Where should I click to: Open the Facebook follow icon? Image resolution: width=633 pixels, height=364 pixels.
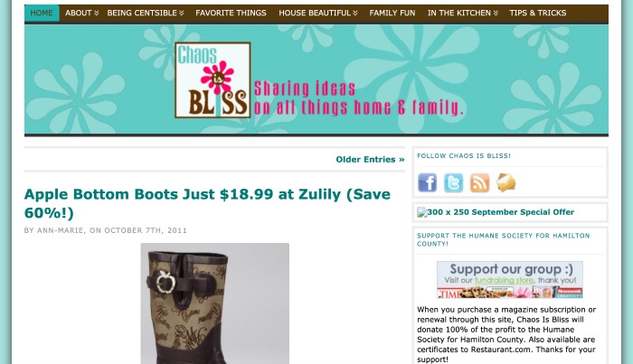tap(427, 182)
